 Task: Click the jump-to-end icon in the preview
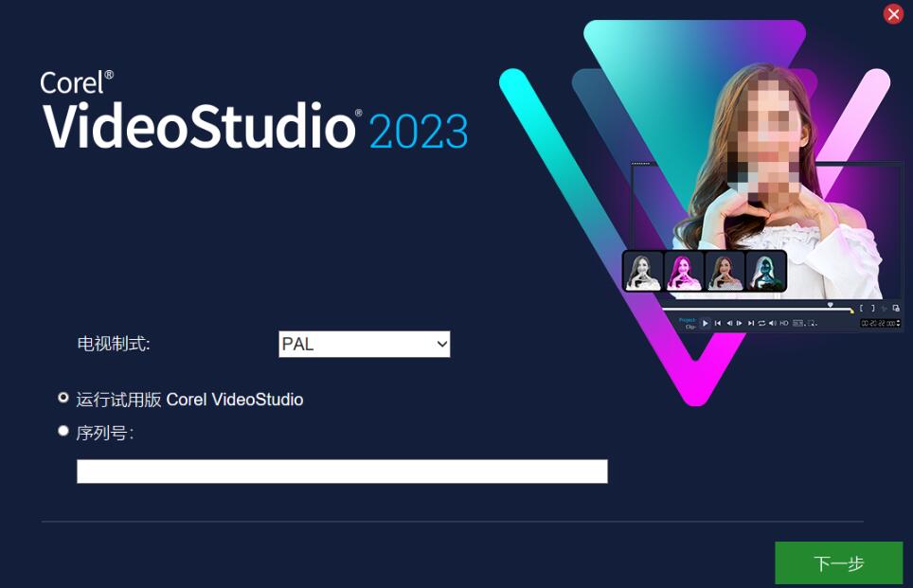[751, 323]
